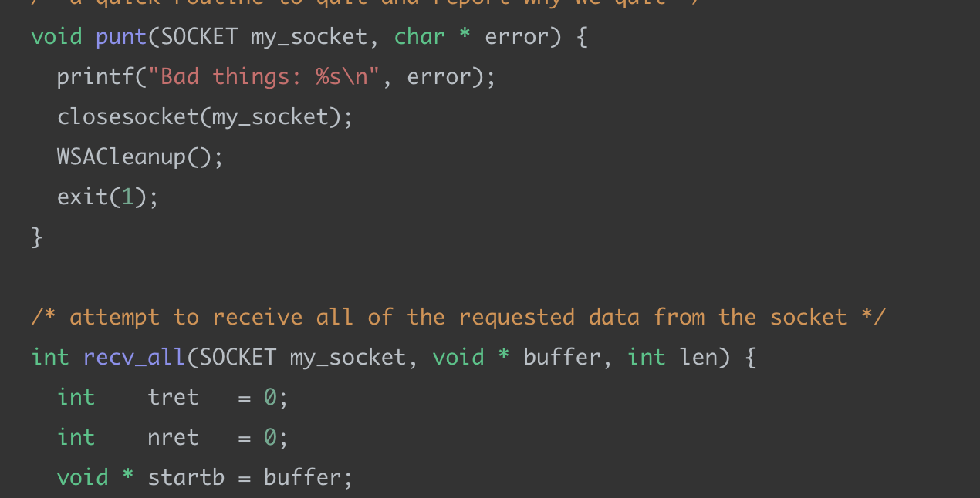Click the SOCKET type in the recv_all signature
Image resolution: width=980 pixels, height=498 pixels.
[x=238, y=357]
